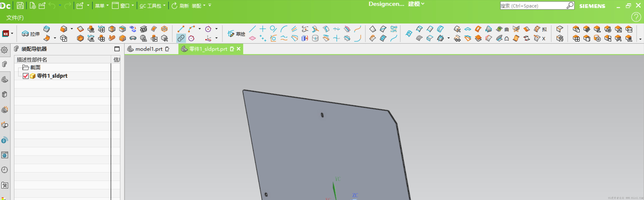
Task: Open settings gear in resource bar
Action: [5, 50]
